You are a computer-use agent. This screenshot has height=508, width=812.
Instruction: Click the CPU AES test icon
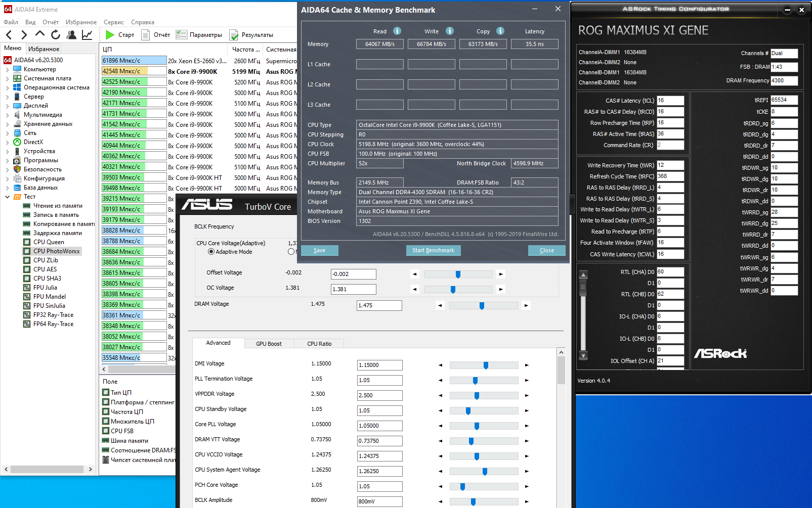[27, 269]
